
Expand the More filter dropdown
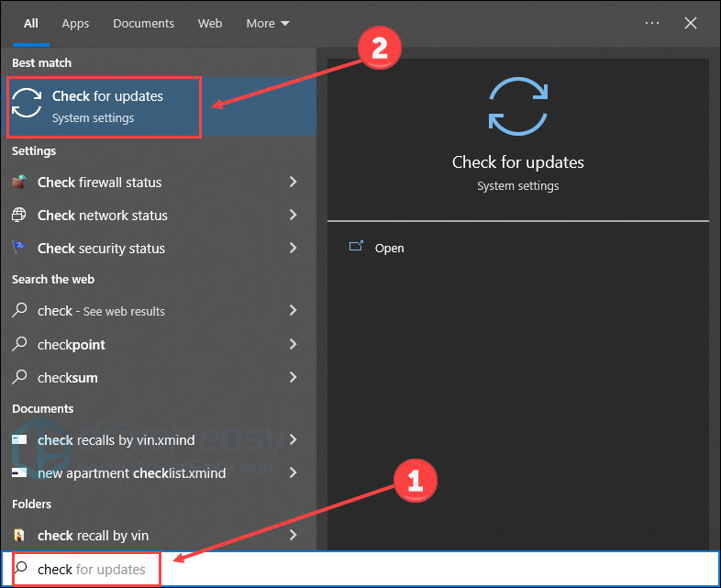(267, 23)
